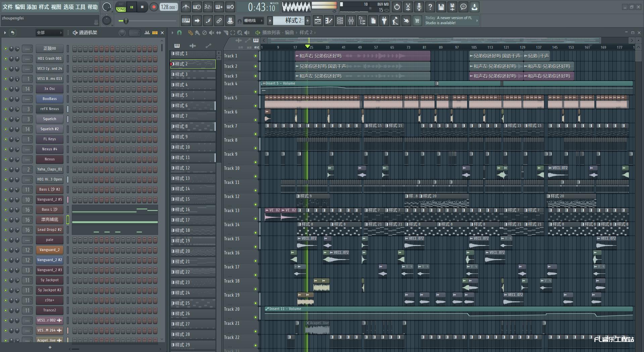Toggle PAT/SONG mode switch
This screenshot has width=644, height=352.
(121, 7)
